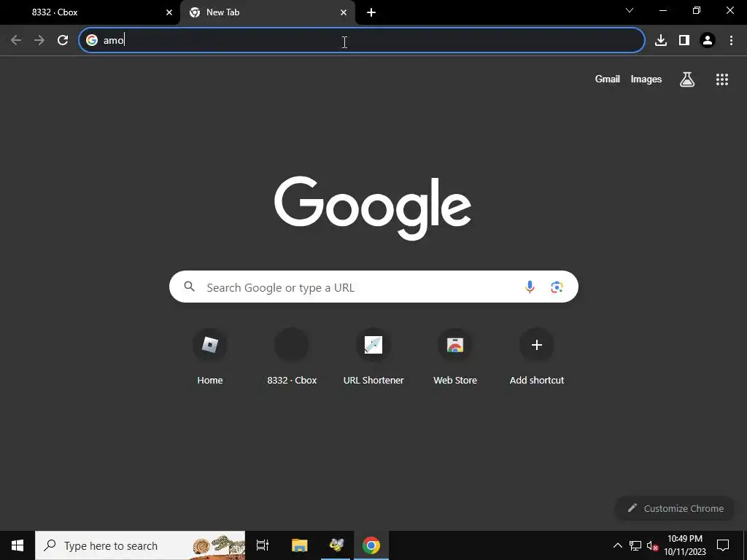The image size is (747, 560).
Task: Open Task View on the taskbar
Action: pyautogui.click(x=263, y=545)
